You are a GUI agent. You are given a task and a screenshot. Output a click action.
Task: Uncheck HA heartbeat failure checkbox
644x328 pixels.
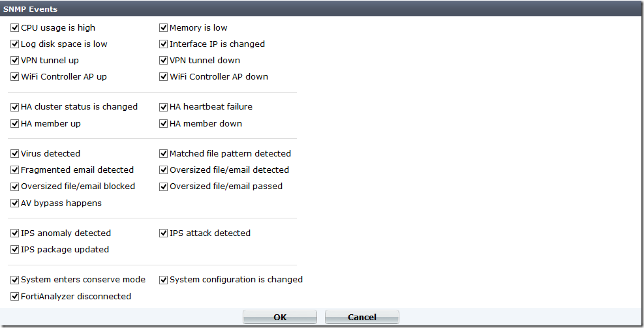[x=164, y=107]
